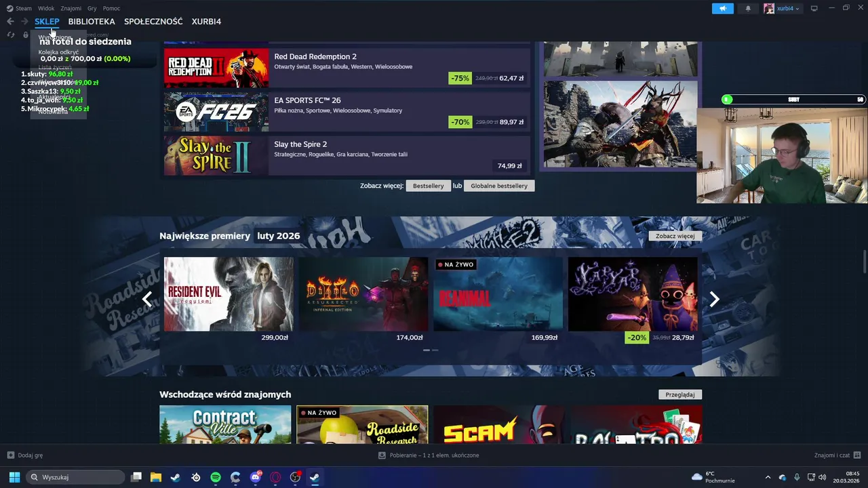Open the 6°C Pochmurnie weather widget
Screen dimensions: 868x488
[713, 477]
